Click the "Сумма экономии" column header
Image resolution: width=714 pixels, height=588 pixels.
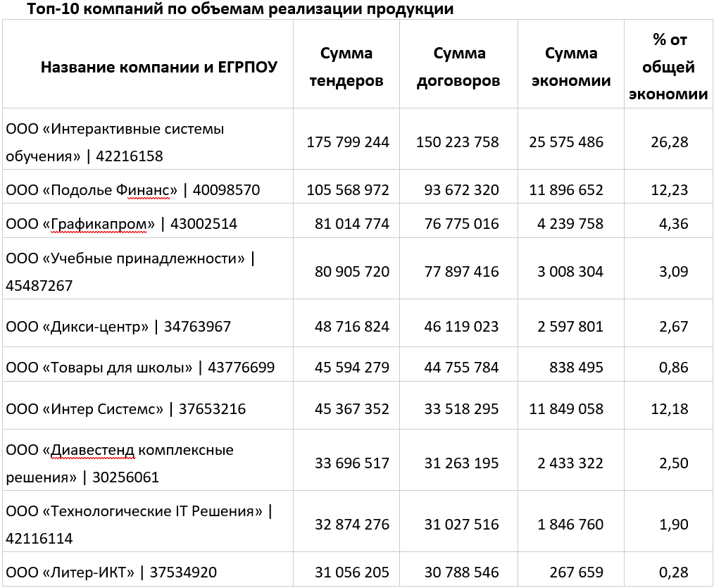click(570, 67)
